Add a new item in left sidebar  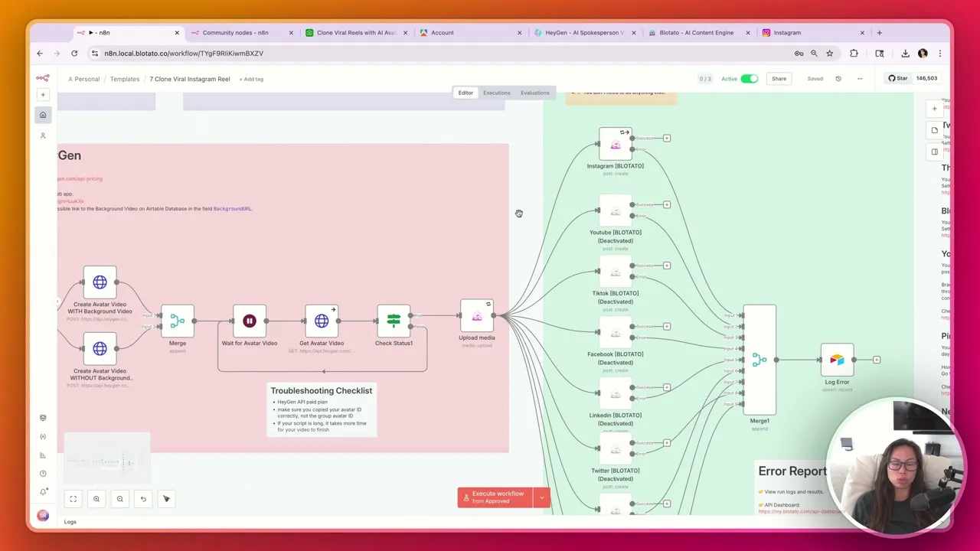[x=43, y=95]
